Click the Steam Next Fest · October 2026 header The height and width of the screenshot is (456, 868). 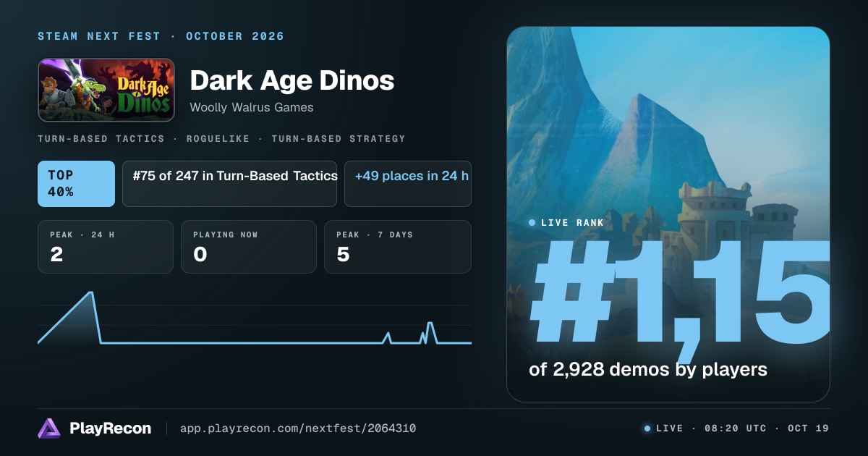click(161, 36)
